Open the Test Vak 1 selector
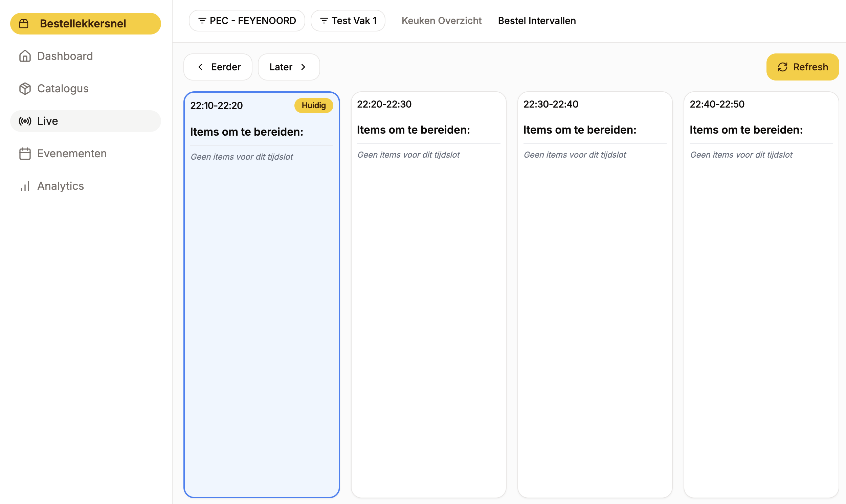 tap(348, 20)
